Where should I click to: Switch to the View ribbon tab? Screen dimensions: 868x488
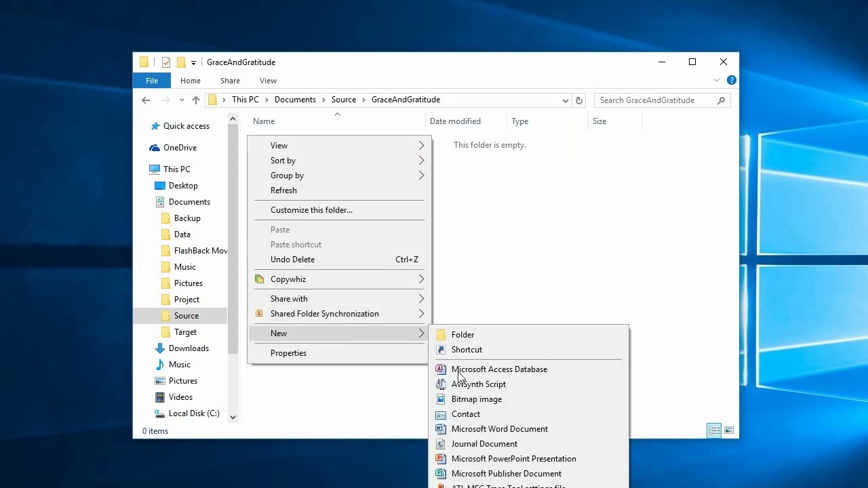(x=268, y=81)
